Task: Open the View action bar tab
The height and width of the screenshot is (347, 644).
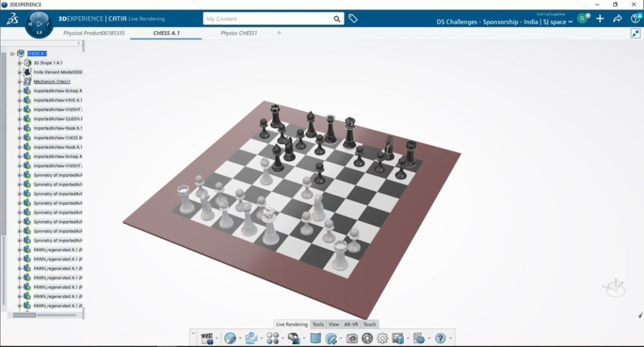Action: point(333,324)
